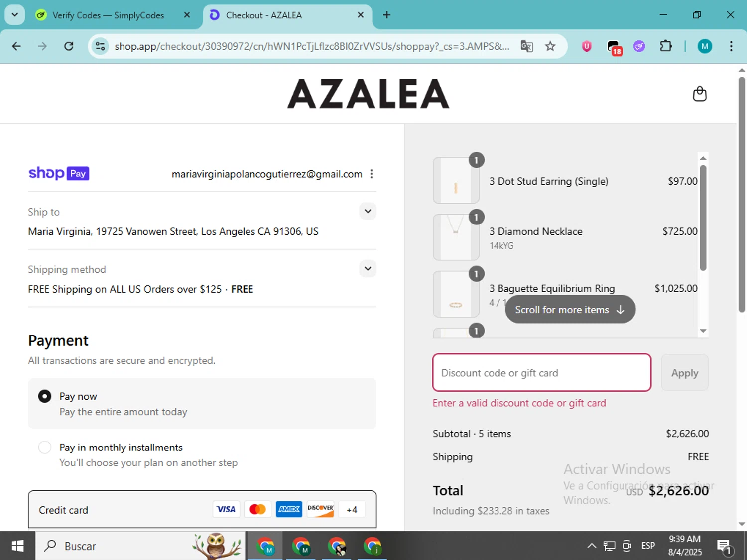Click 'Including $233.28 in taxes' text
The width and height of the screenshot is (747, 560).
coord(491,511)
